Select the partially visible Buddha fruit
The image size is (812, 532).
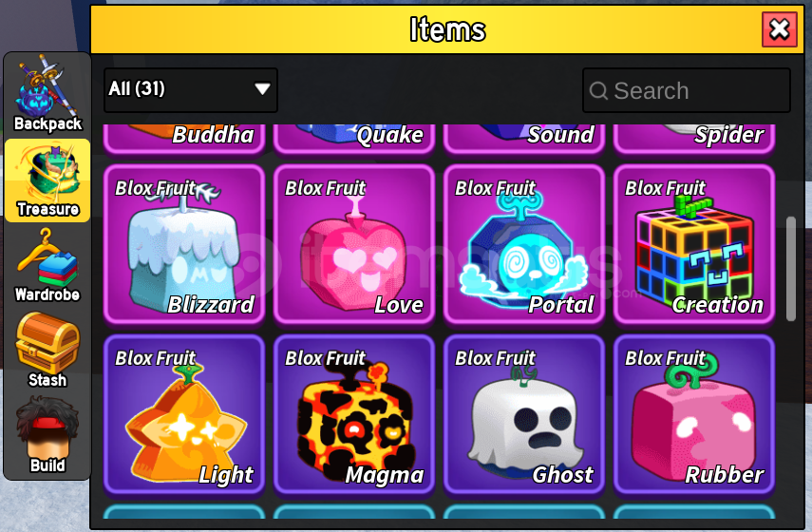[184, 139]
